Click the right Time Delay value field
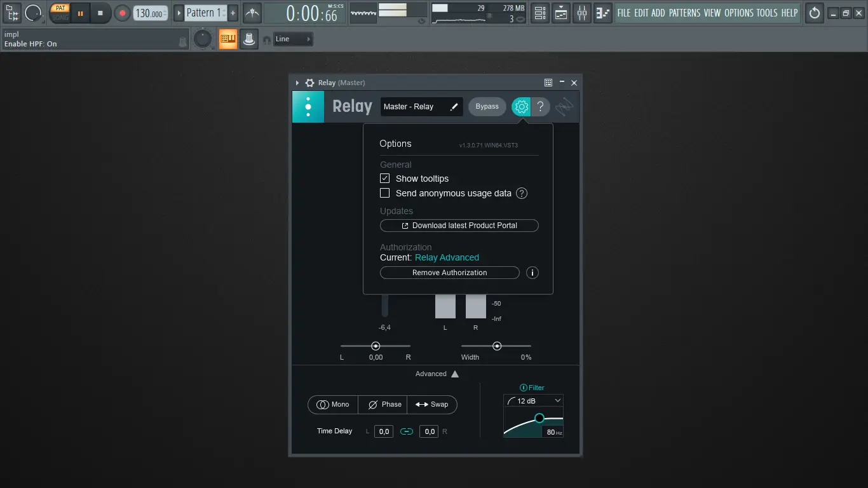 (x=430, y=431)
